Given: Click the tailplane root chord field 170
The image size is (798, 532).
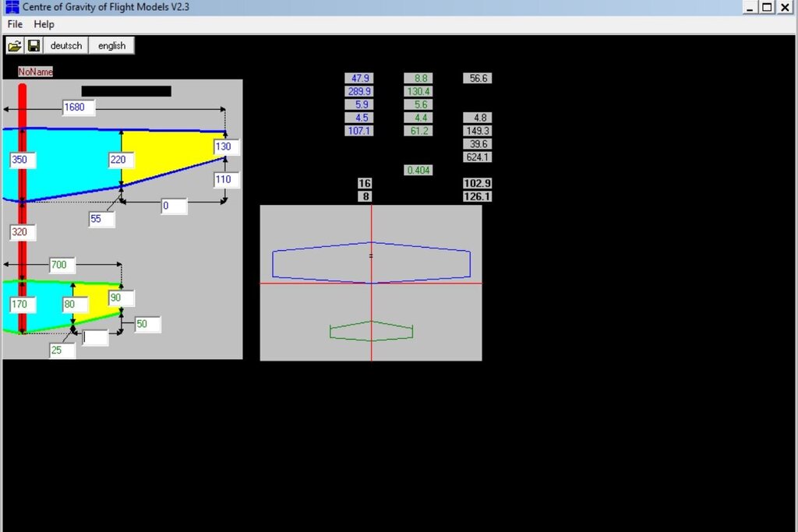Looking at the screenshot, I should pyautogui.click(x=23, y=304).
